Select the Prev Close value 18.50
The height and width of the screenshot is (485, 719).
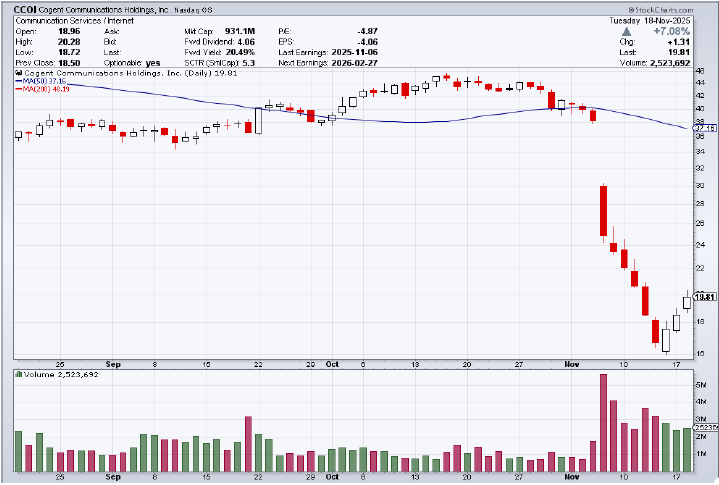pyautogui.click(x=69, y=63)
